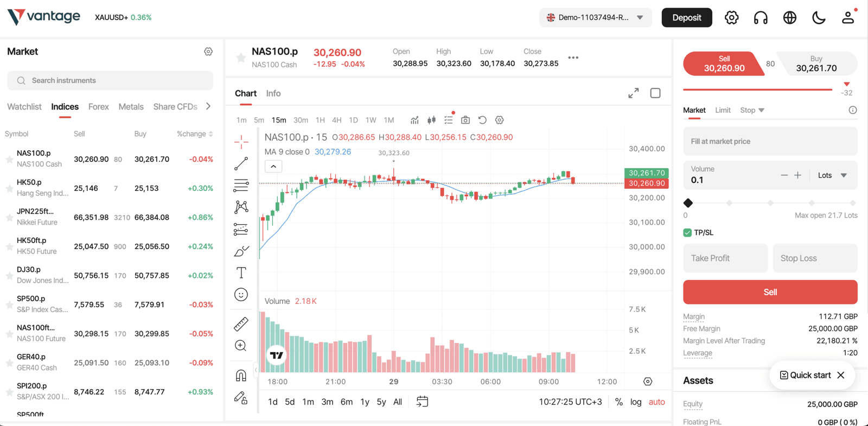Screen dimensions: 868x426
Task: Switch to the Metals tab
Action: tap(131, 107)
